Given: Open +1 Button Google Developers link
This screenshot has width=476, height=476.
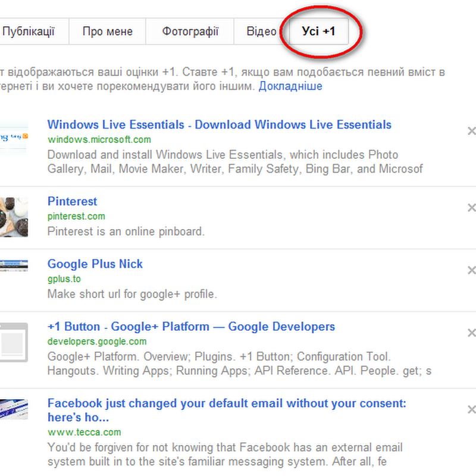Looking at the screenshot, I should coord(191,327).
